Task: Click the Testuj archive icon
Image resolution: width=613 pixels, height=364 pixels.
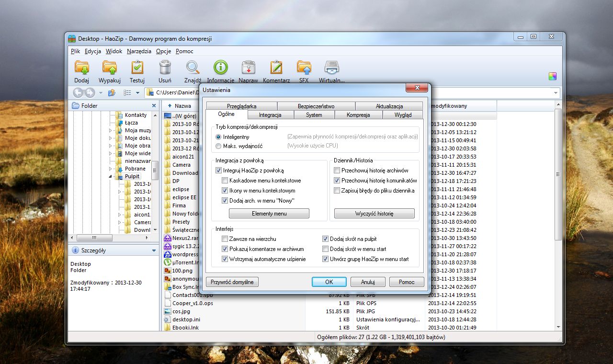Action: (x=137, y=68)
